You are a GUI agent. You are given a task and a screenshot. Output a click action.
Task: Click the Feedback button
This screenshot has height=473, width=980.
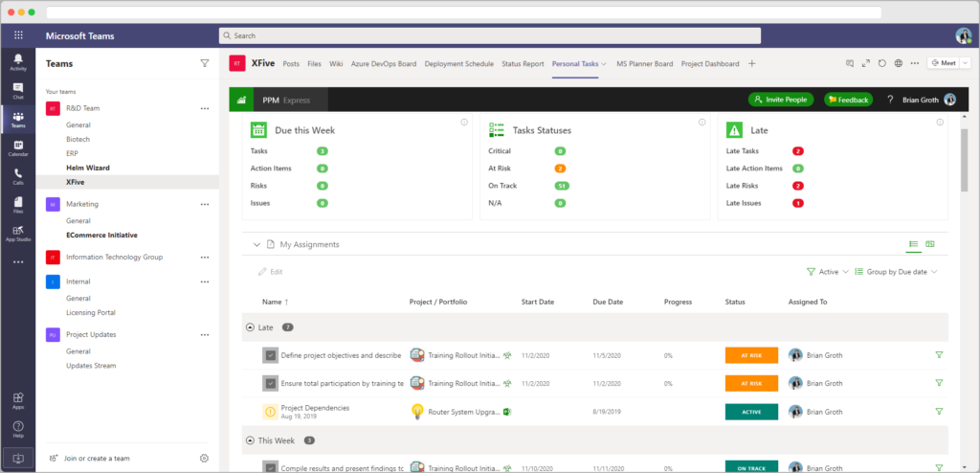[x=848, y=100]
